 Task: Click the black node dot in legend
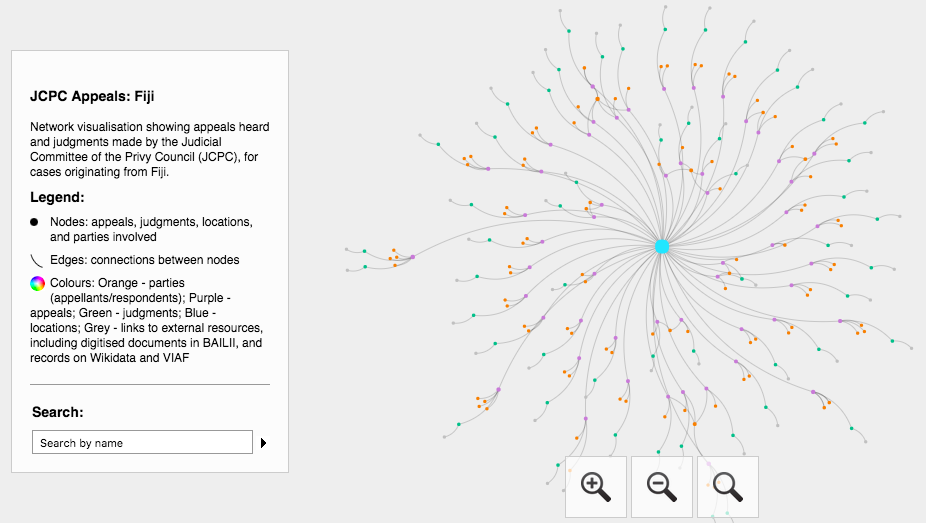click(35, 221)
